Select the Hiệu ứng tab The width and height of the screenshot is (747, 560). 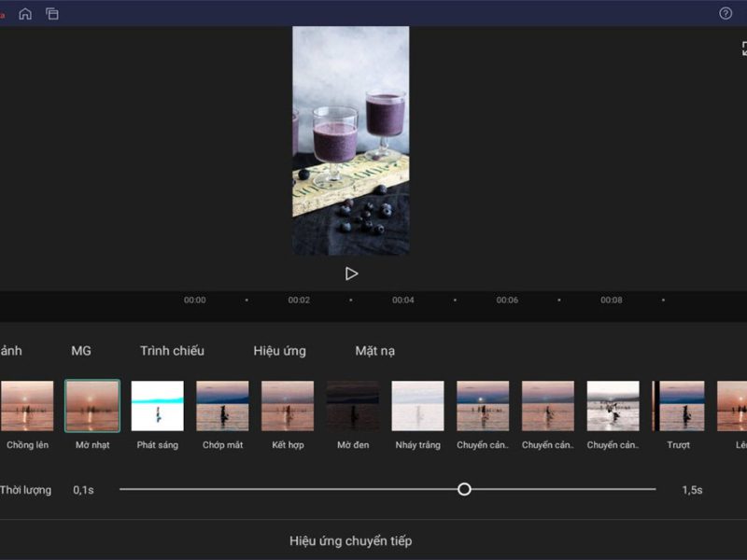(279, 351)
